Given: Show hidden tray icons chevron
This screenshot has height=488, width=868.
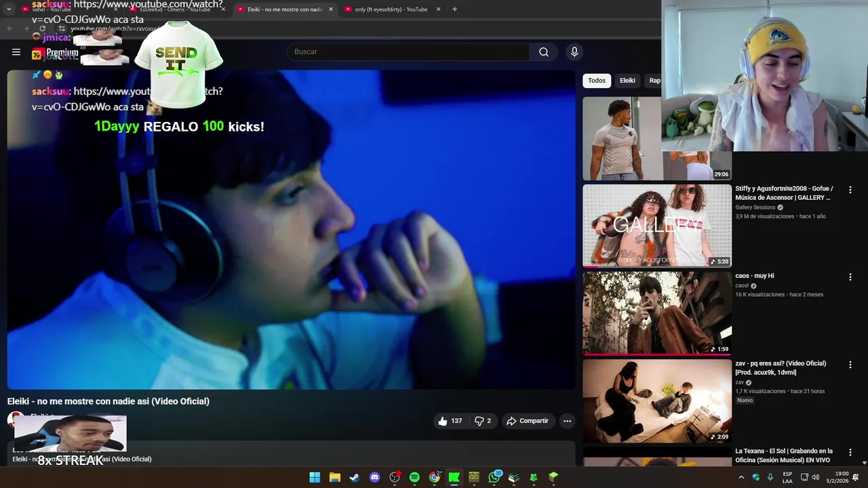Looking at the screenshot, I should [x=741, y=477].
